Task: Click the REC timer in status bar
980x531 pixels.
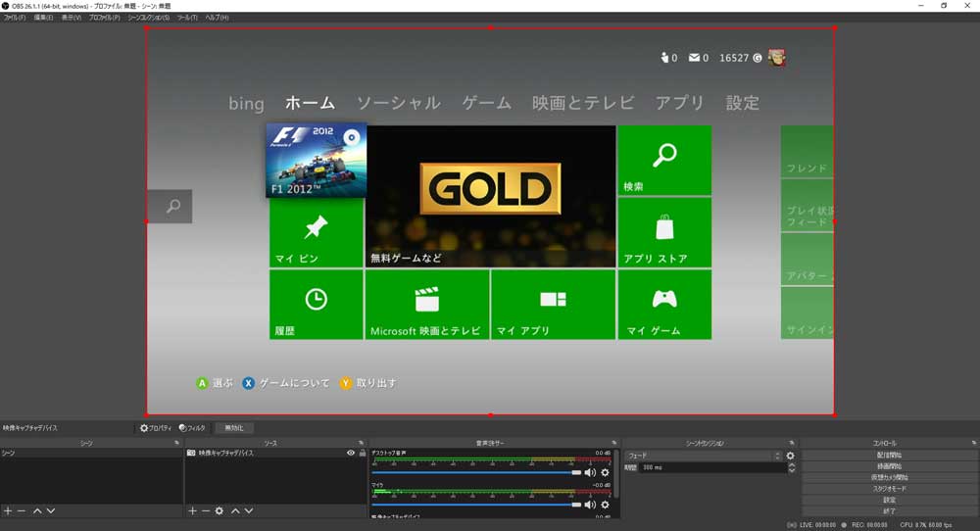Action: [x=869, y=525]
